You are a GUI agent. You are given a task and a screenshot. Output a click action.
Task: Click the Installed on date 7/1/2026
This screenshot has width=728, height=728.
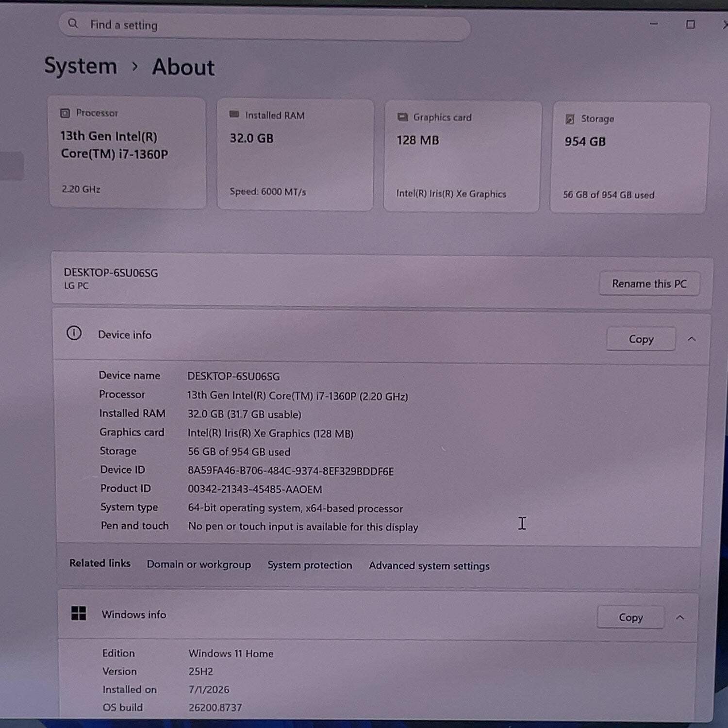(209, 690)
